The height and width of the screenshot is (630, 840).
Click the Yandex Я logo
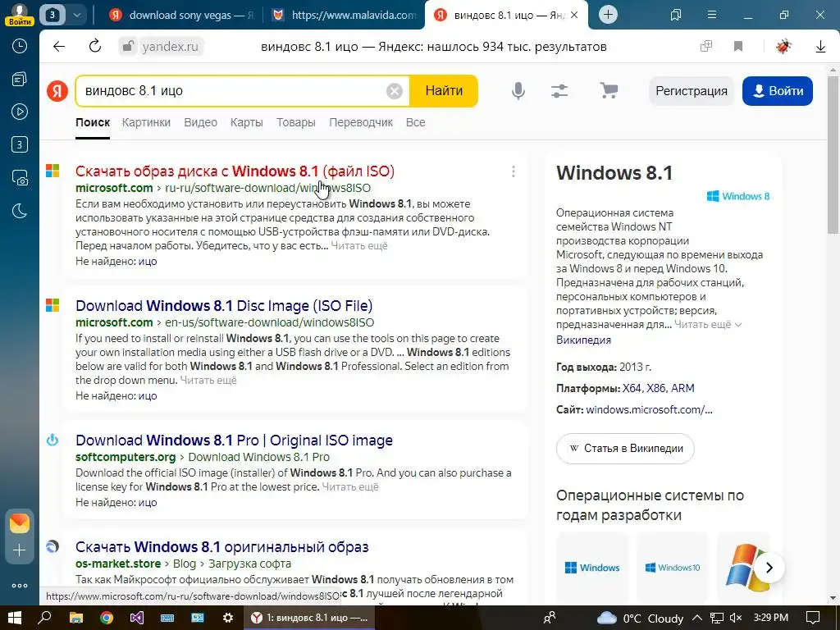click(57, 91)
